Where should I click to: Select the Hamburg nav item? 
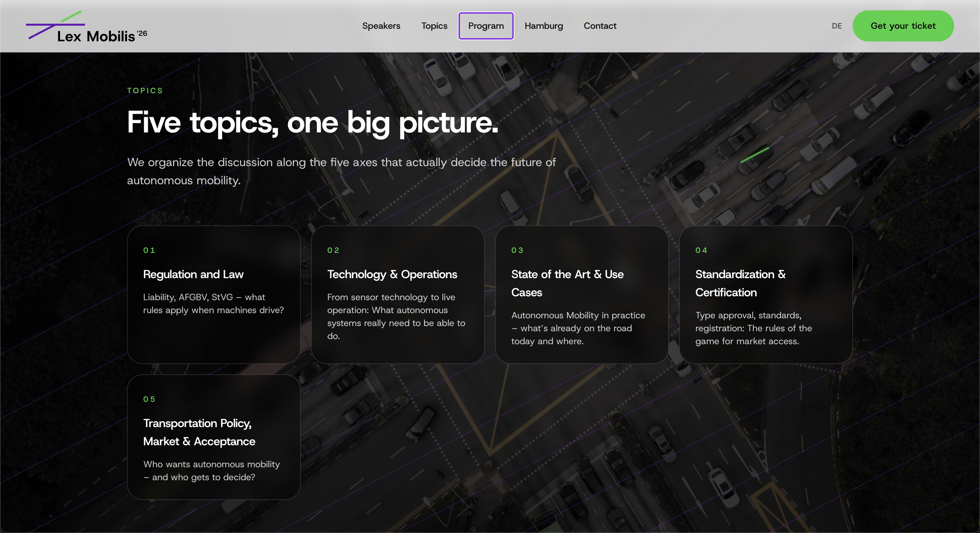click(x=544, y=26)
